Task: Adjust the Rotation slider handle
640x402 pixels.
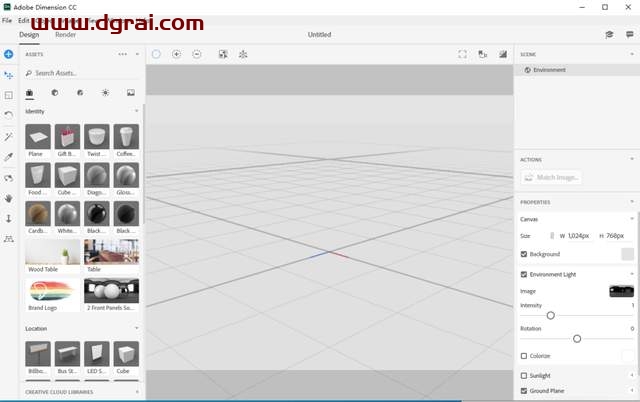Action: pyautogui.click(x=577, y=338)
